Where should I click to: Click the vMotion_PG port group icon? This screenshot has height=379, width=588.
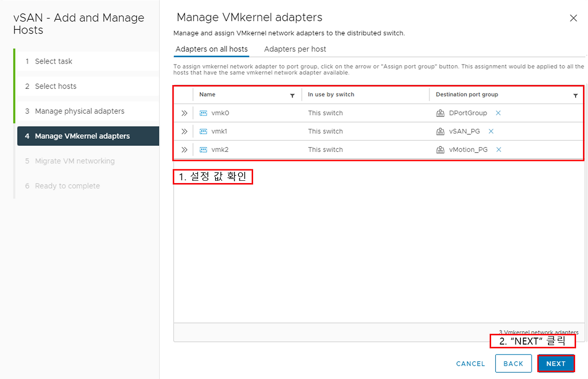(x=440, y=150)
